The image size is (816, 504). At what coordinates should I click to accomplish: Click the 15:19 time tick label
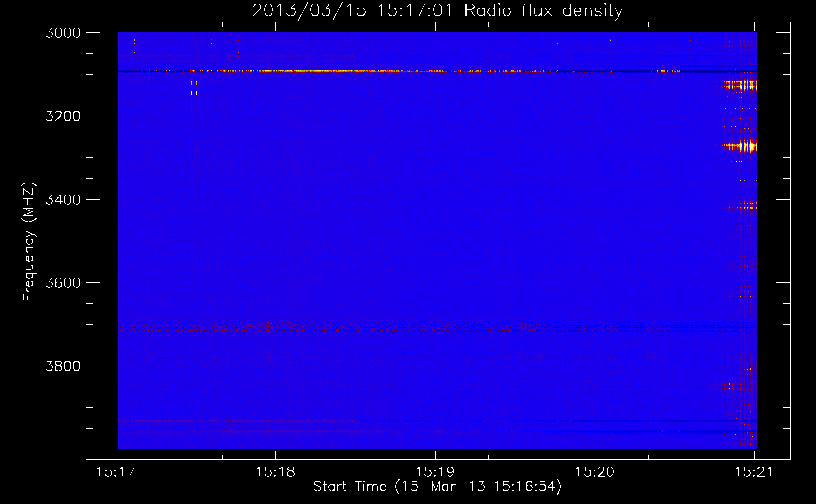pos(435,472)
